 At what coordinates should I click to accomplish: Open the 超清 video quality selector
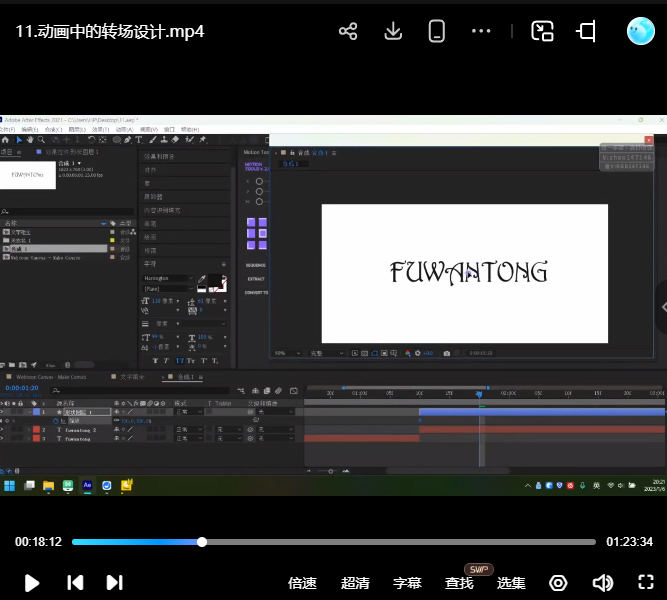355,583
